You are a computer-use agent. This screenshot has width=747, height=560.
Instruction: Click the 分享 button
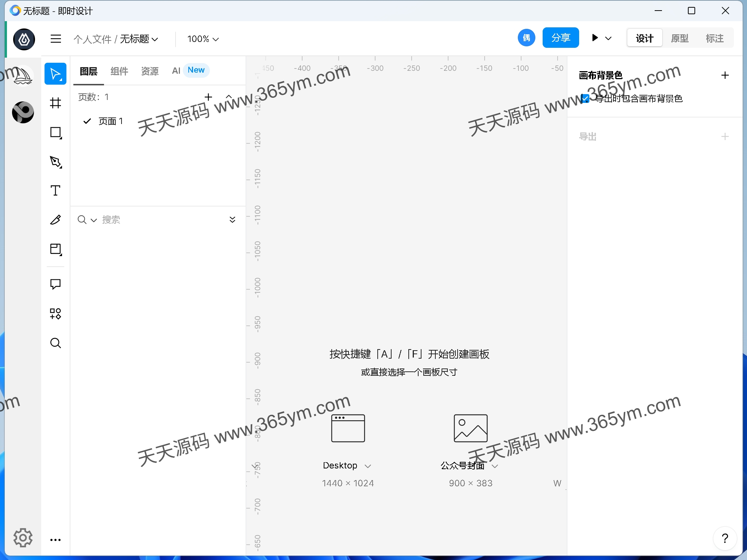561,38
